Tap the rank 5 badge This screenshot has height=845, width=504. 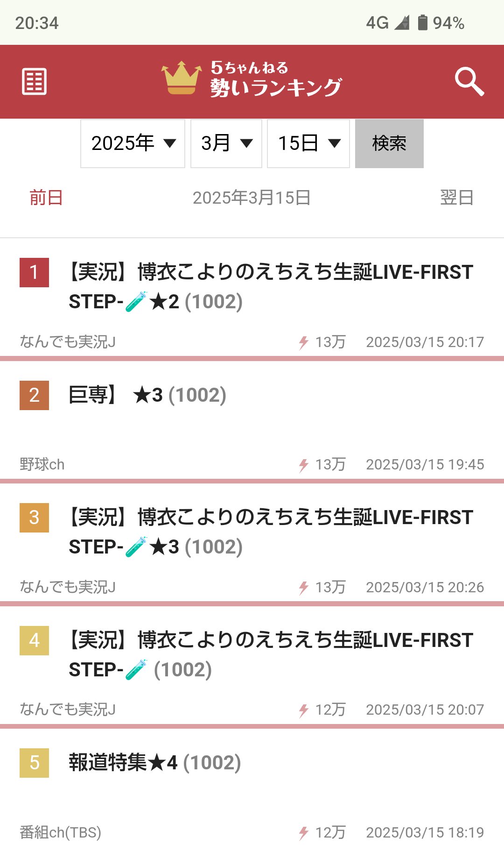tap(34, 763)
